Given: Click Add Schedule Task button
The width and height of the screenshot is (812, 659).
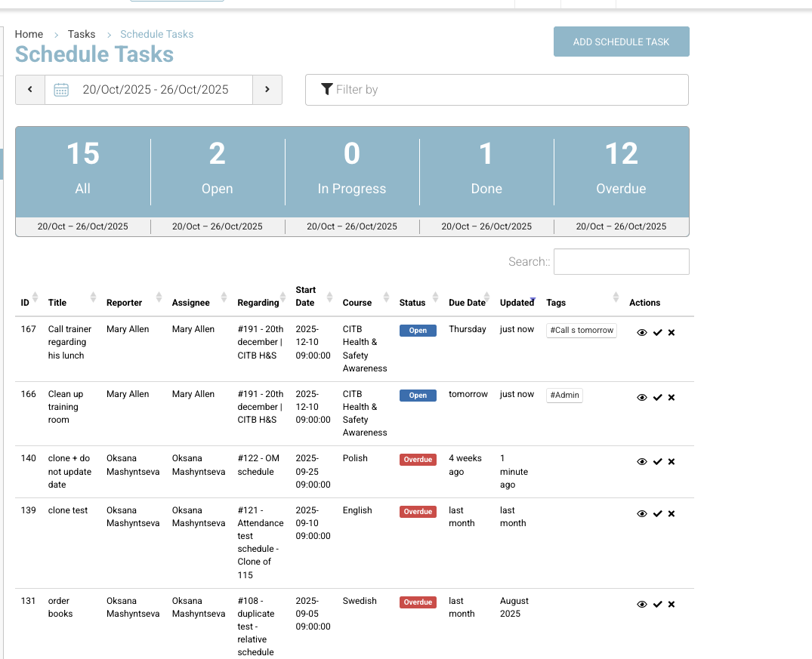Looking at the screenshot, I should (x=621, y=42).
